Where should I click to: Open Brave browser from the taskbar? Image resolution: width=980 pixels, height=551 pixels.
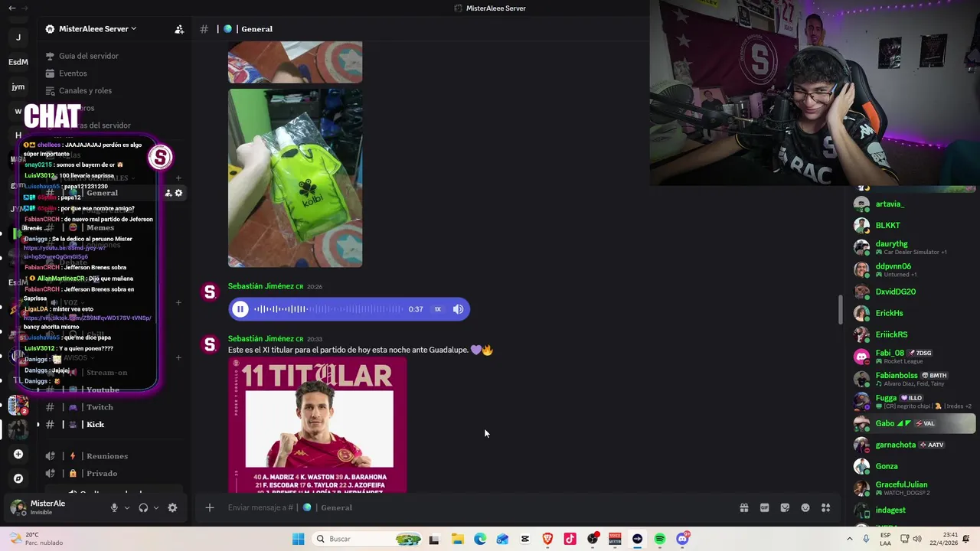(x=547, y=539)
